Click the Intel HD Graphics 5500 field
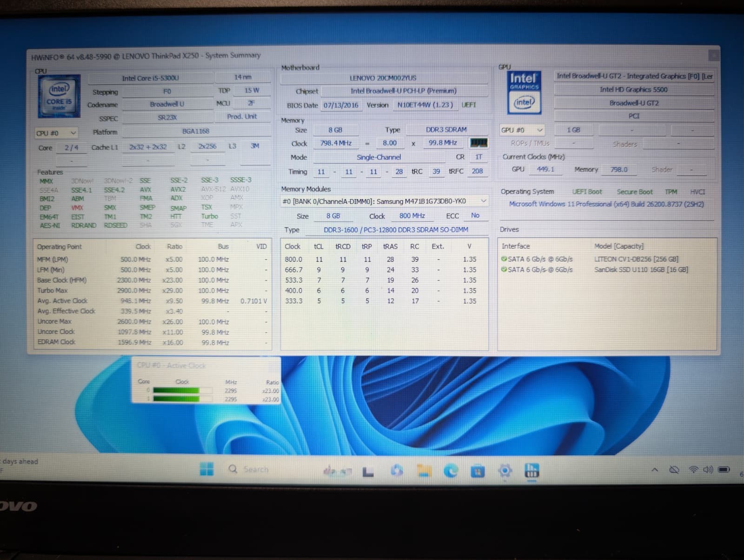The width and height of the screenshot is (744, 560). (633, 89)
